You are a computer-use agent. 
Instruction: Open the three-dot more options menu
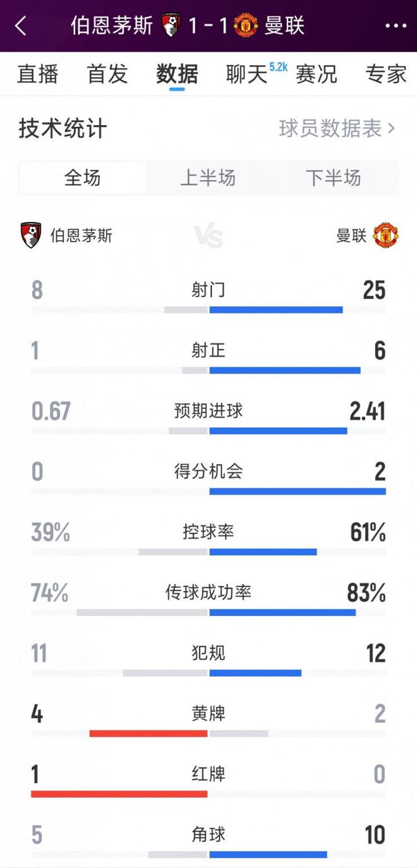(x=396, y=26)
